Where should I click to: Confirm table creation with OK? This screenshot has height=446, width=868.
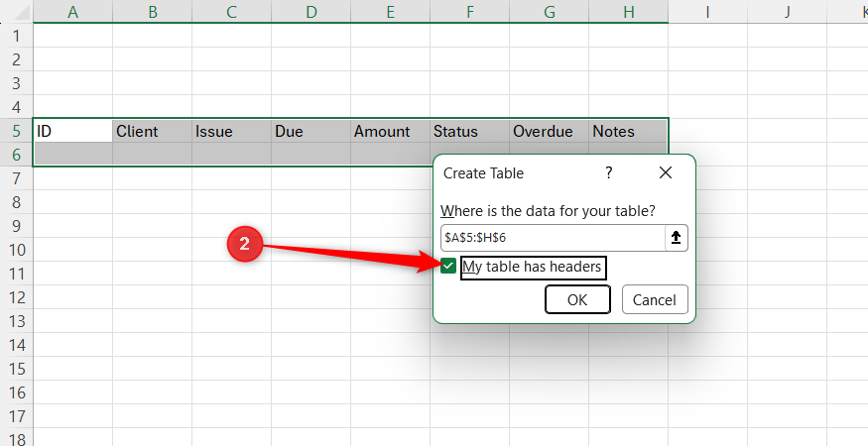577,299
